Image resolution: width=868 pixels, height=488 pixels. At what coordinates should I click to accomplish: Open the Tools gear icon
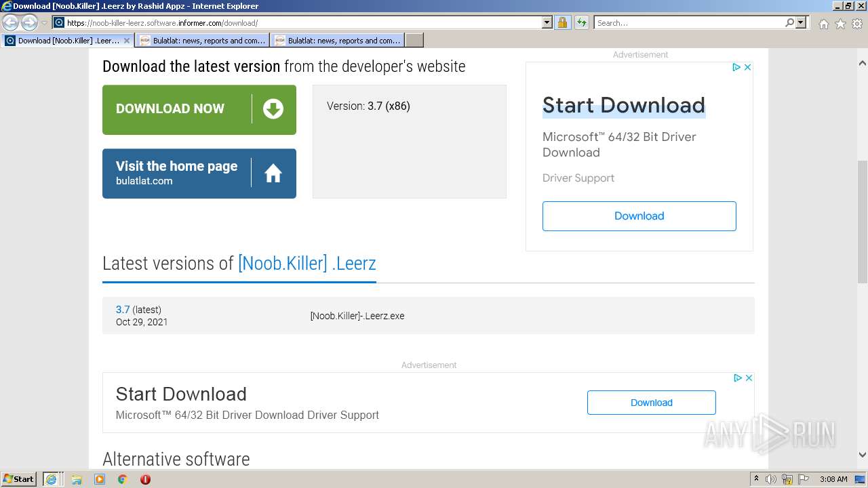tap(857, 24)
